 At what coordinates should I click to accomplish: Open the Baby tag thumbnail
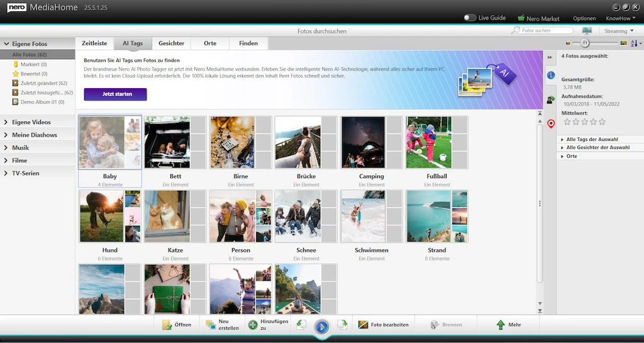click(109, 142)
